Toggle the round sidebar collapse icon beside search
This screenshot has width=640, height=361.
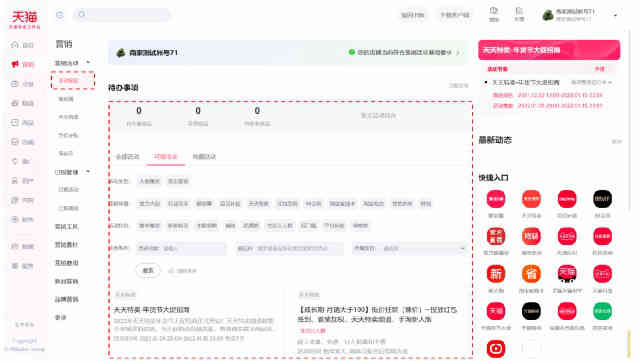pos(60,15)
